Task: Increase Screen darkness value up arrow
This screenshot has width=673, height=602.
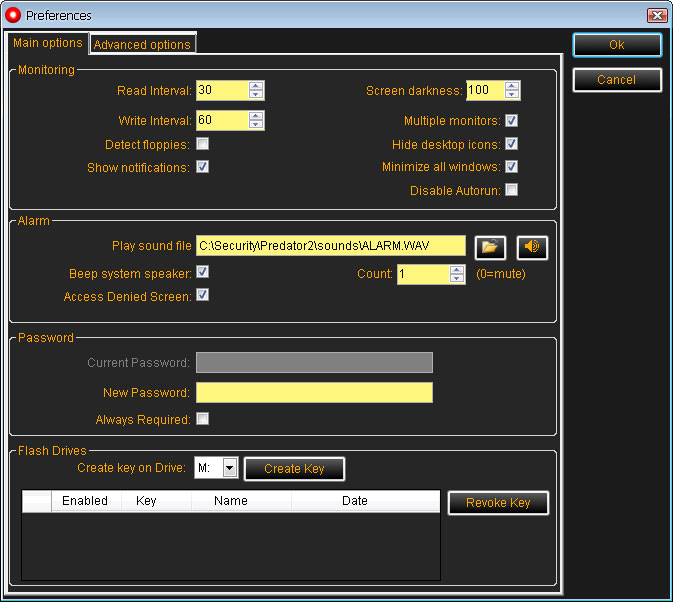Action: (x=513, y=86)
